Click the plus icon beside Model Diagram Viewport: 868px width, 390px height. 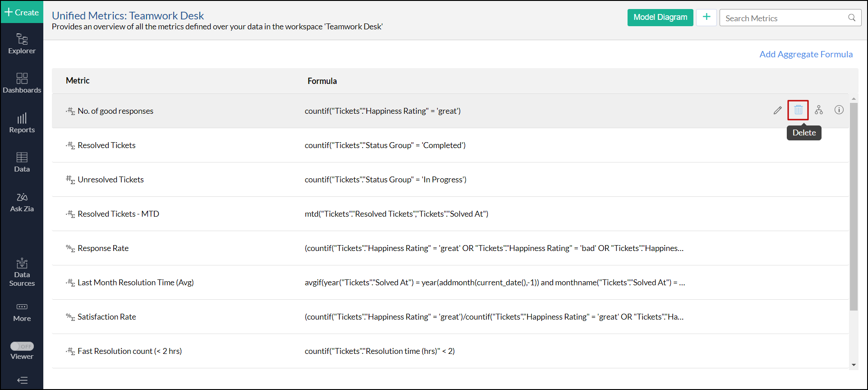706,18
